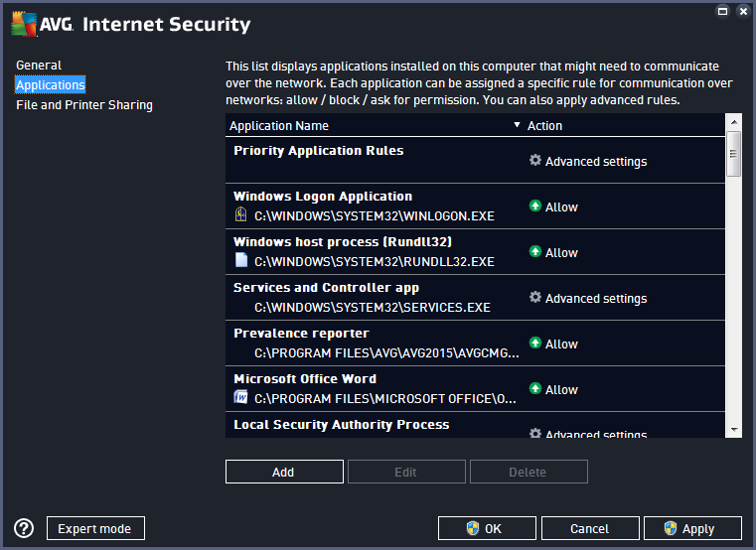This screenshot has height=550, width=756.
Task: Click the scrollbar thumb in applications list
Action: pos(734,154)
